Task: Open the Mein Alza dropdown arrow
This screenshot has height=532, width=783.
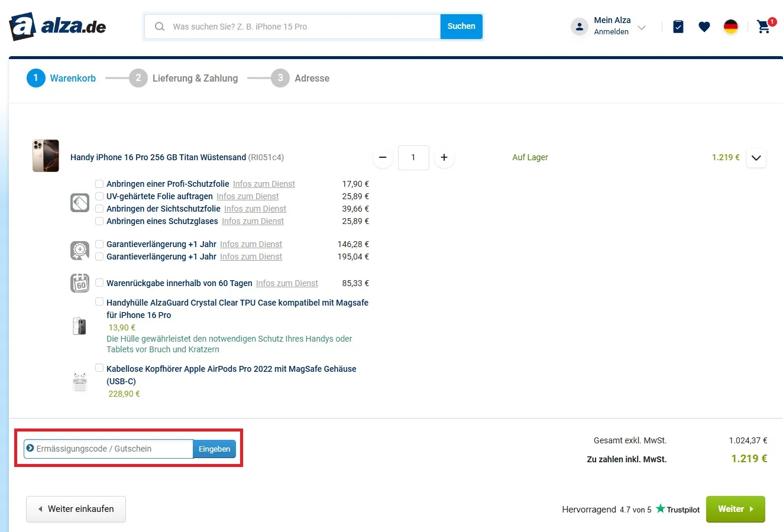Action: (x=642, y=28)
